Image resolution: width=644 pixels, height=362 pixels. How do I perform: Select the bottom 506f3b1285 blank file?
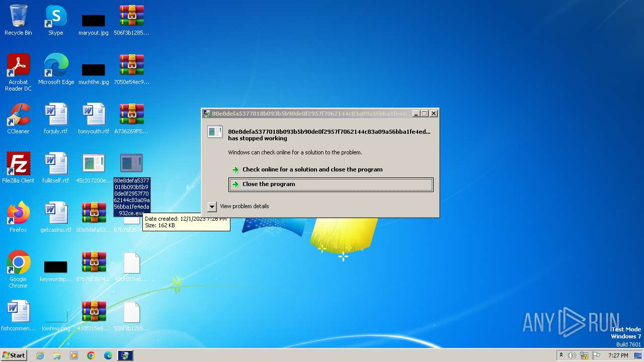pos(131,316)
